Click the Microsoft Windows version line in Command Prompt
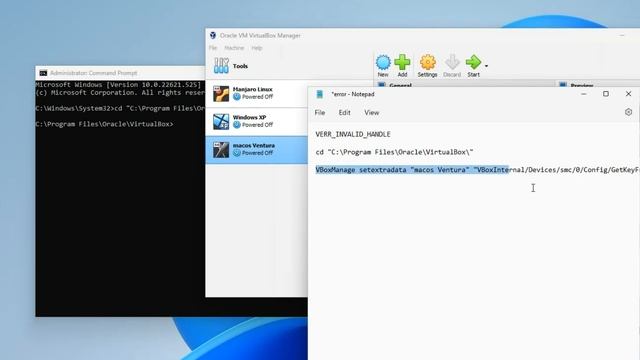 [118, 85]
